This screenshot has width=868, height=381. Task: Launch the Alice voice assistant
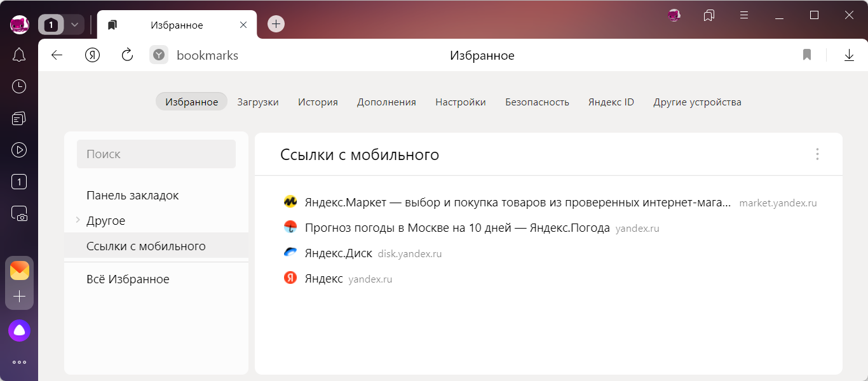19,330
